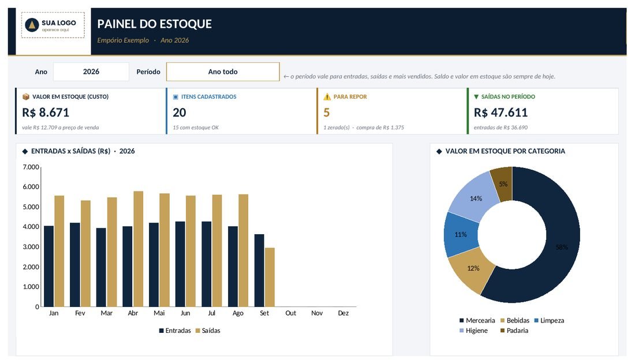
Task: Click the 7.000 y-axis label
Action: (x=31, y=167)
